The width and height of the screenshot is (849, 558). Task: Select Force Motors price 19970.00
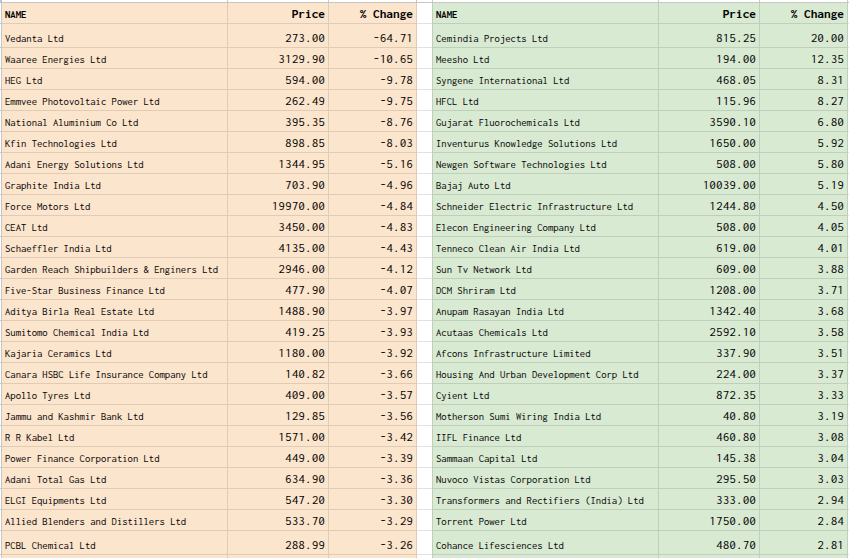278,206
